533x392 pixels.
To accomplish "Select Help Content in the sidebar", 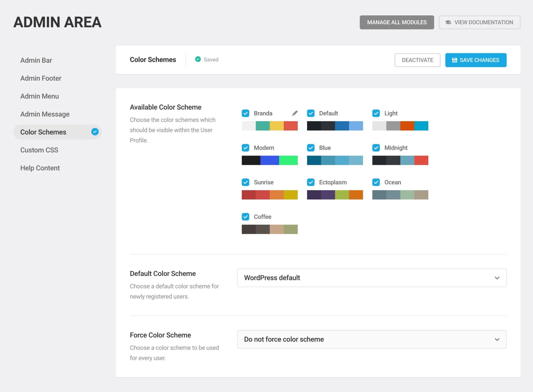I will coord(40,168).
